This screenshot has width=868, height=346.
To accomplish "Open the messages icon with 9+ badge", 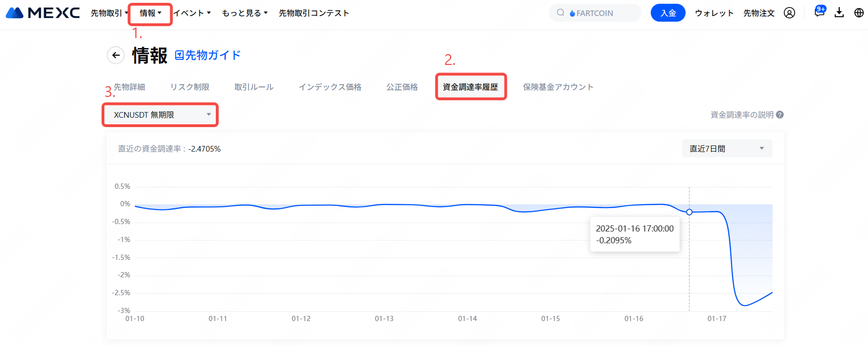I will click(x=819, y=13).
